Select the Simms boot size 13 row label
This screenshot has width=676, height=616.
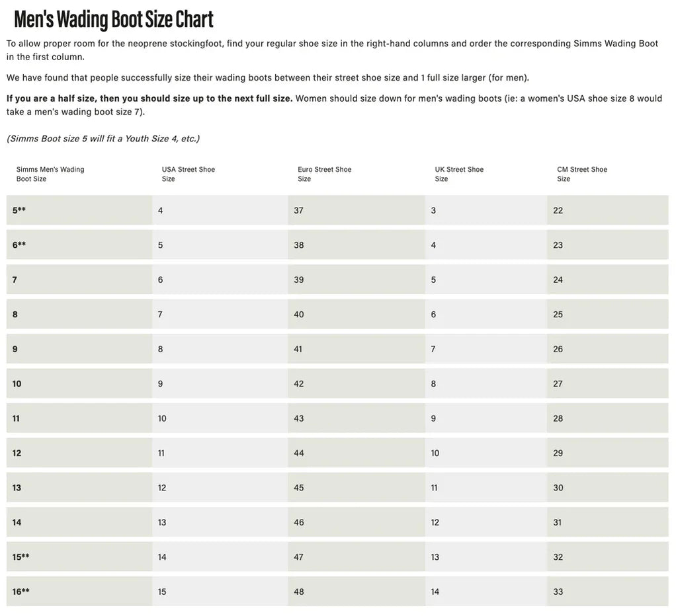pyautogui.click(x=17, y=488)
